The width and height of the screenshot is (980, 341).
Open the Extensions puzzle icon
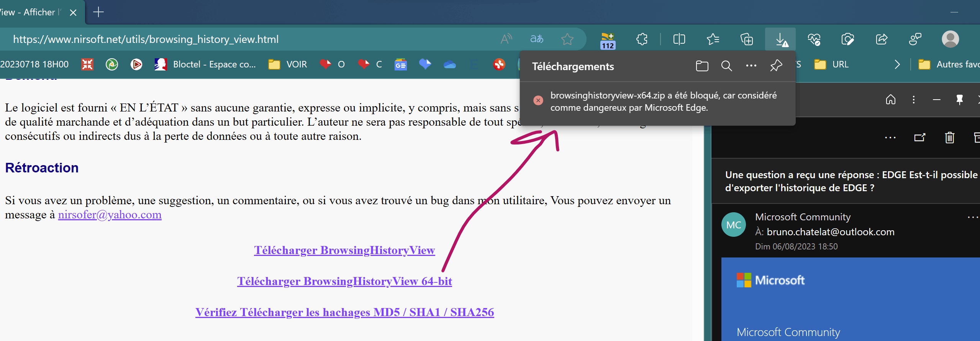click(x=642, y=39)
